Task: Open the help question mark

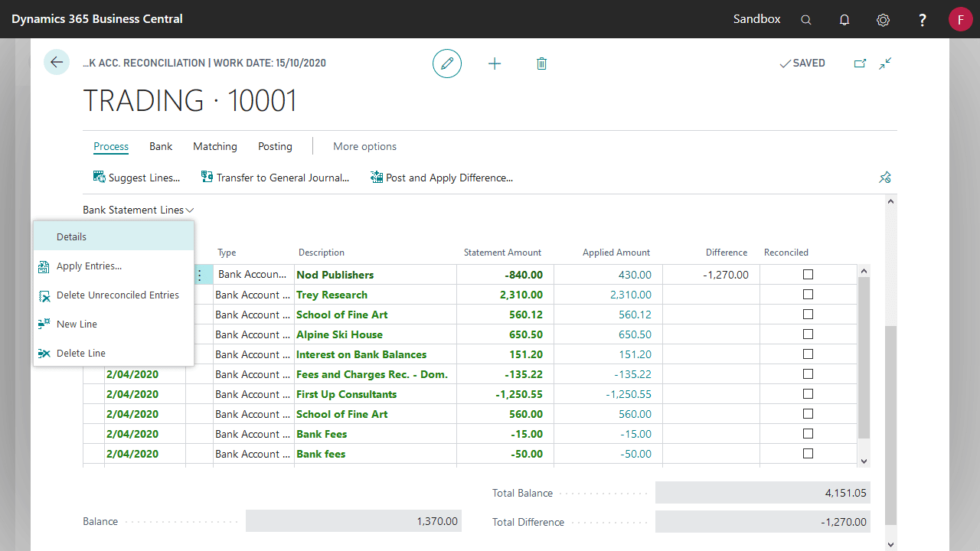Action: pyautogui.click(x=923, y=20)
